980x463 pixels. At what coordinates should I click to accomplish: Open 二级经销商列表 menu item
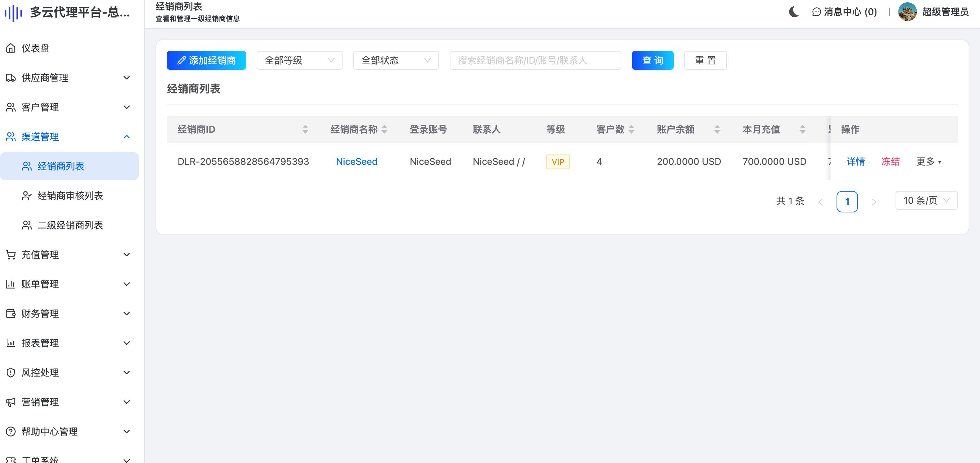(69, 225)
